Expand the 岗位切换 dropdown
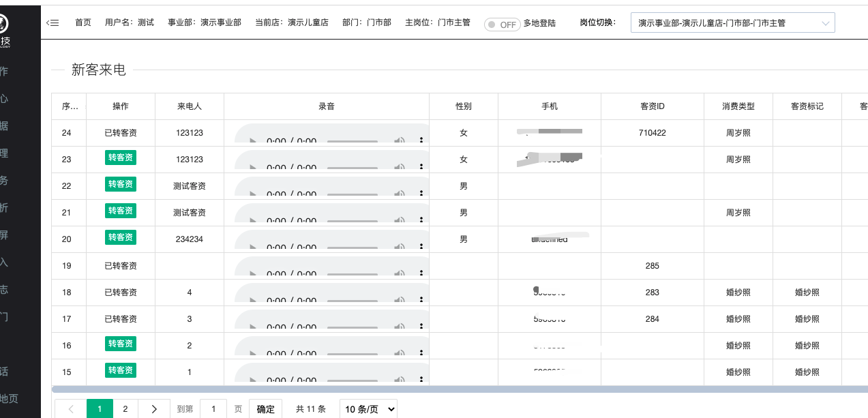 [732, 23]
